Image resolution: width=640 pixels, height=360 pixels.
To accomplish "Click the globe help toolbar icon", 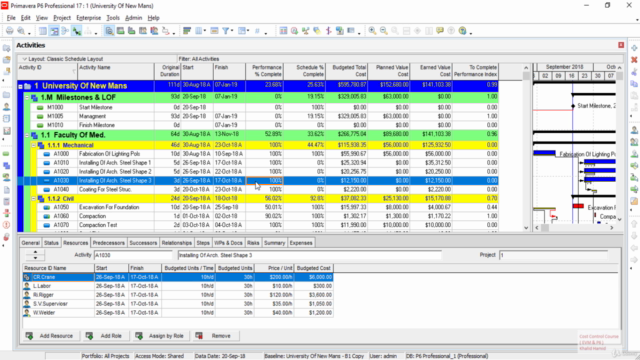I will coord(462,31).
